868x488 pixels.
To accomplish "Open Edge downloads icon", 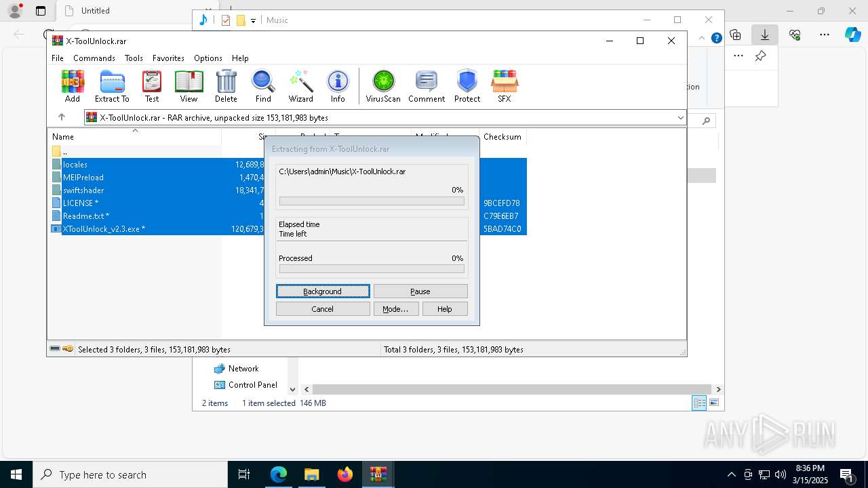I will (765, 35).
